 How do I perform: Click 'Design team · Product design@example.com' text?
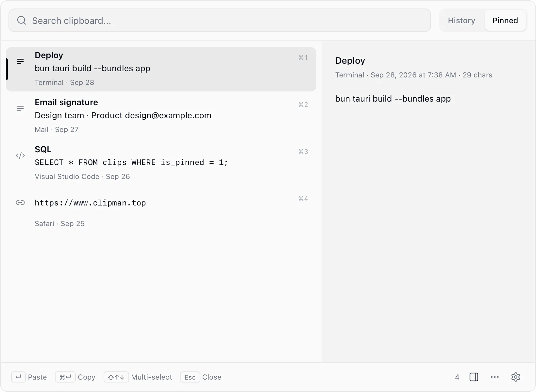tap(123, 115)
